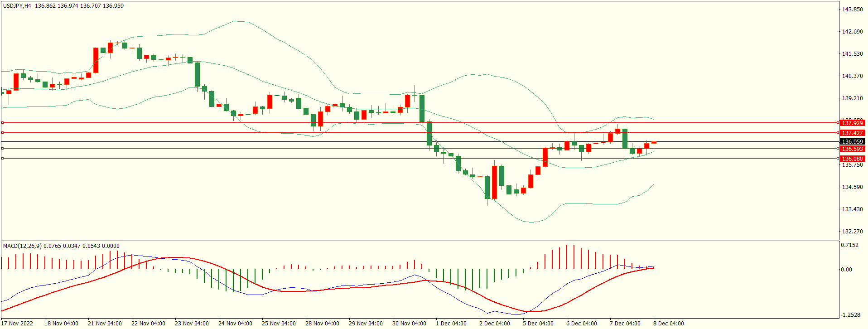868x329 pixels.
Task: Pick the 24 Nov 04:00 time label
Action: point(235,323)
